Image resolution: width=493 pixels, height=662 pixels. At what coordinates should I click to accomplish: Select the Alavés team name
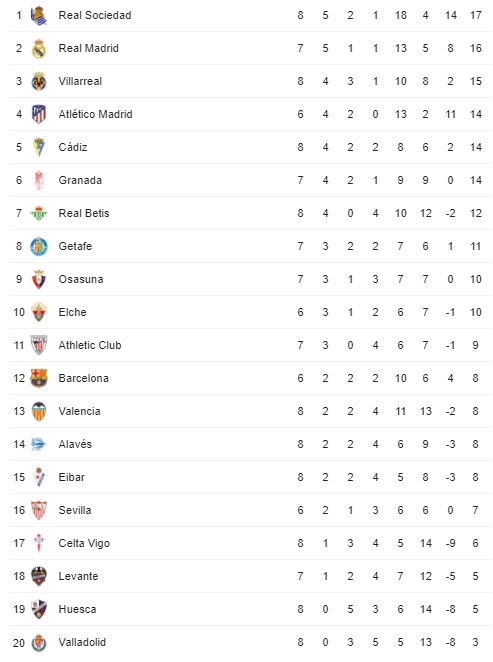click(75, 444)
